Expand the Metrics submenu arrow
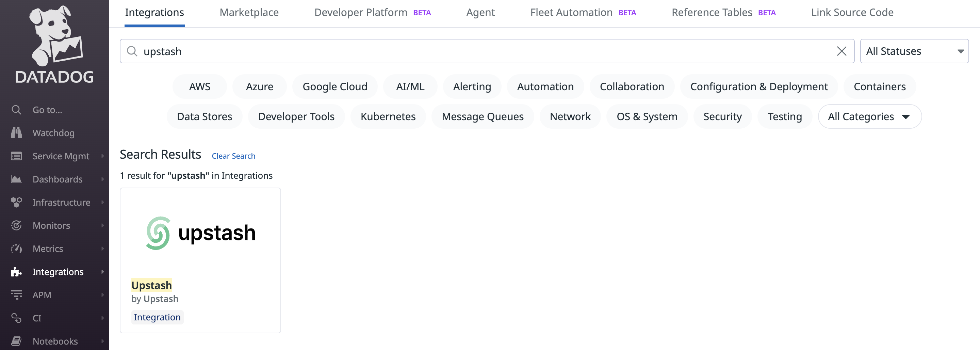This screenshot has width=980, height=350. [102, 249]
